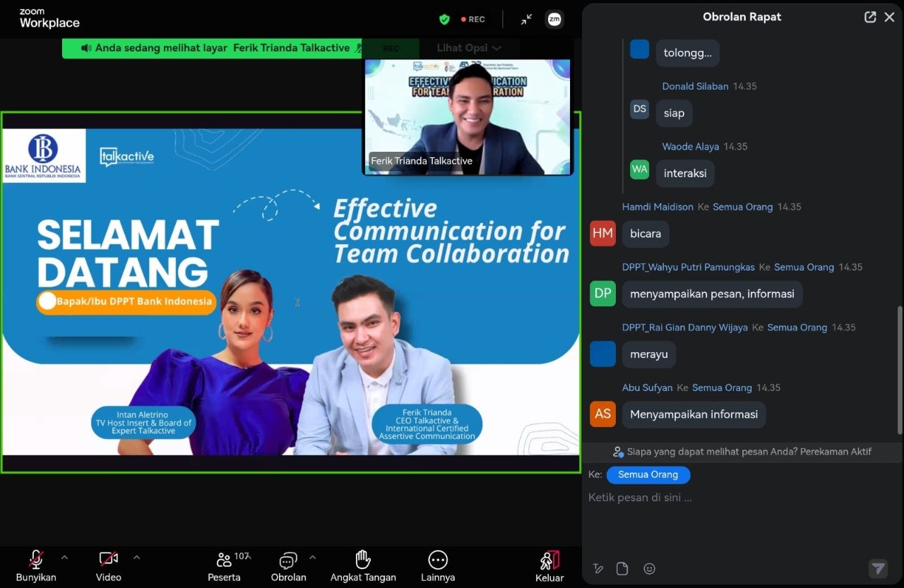Click sender name DPPT_Rai Gian Danny Wijaya

click(685, 328)
